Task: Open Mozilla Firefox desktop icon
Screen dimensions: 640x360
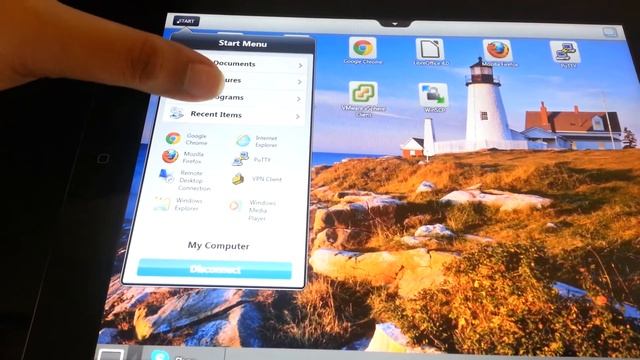Action: pyautogui.click(x=498, y=53)
